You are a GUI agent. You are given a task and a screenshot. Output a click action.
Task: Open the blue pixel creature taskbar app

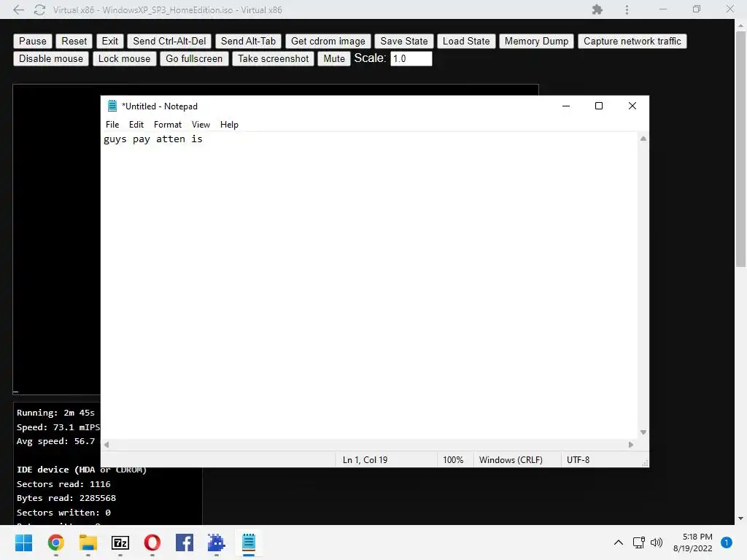216,542
